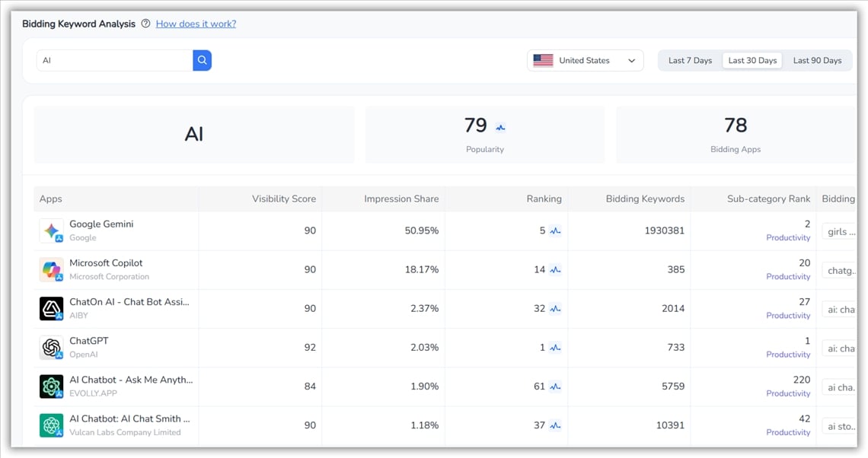Click the ChatOn AI app icon
The width and height of the screenshot is (868, 458).
pos(52,308)
